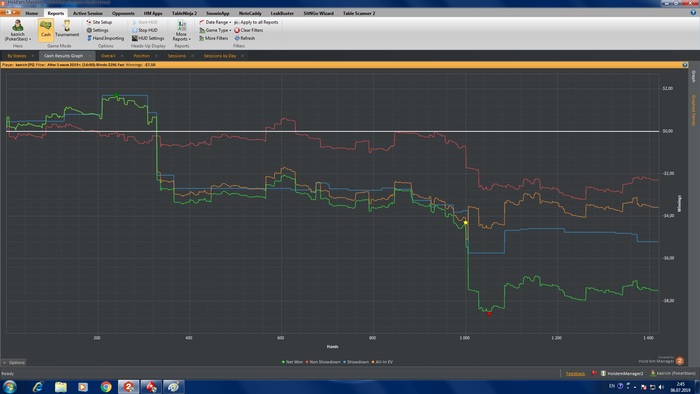
Task: Open File Explorer from taskbar
Action: coord(61,386)
